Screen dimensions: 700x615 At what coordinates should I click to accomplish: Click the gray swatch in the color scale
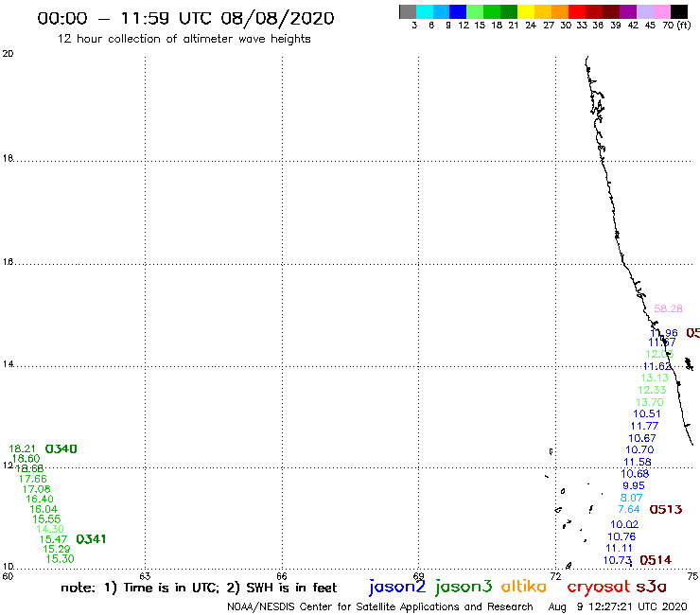pos(408,11)
